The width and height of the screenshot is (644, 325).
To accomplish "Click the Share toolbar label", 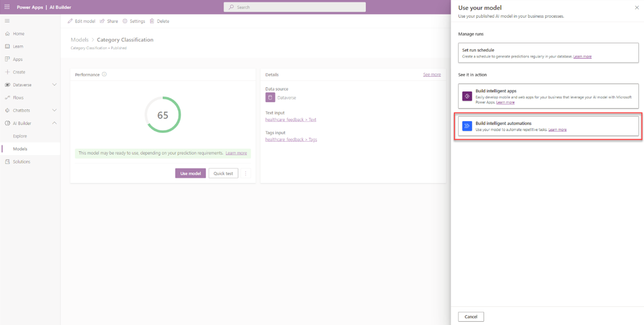I will point(113,21).
